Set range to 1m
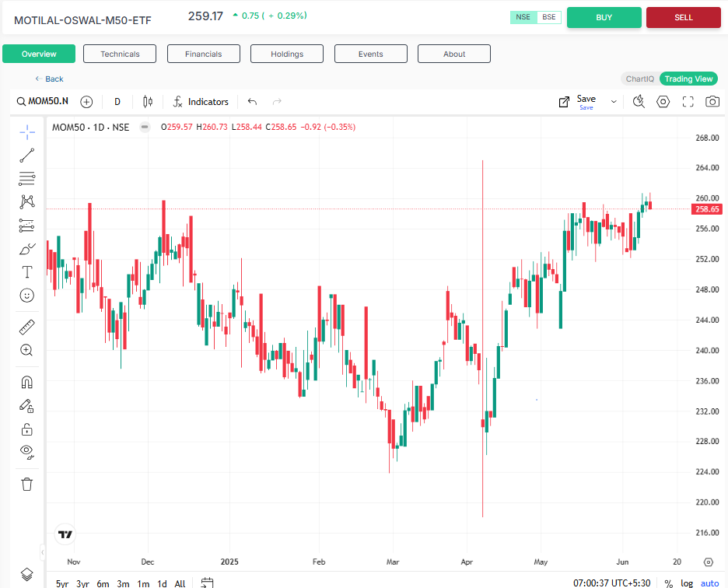The height and width of the screenshot is (588, 728). coord(143,583)
